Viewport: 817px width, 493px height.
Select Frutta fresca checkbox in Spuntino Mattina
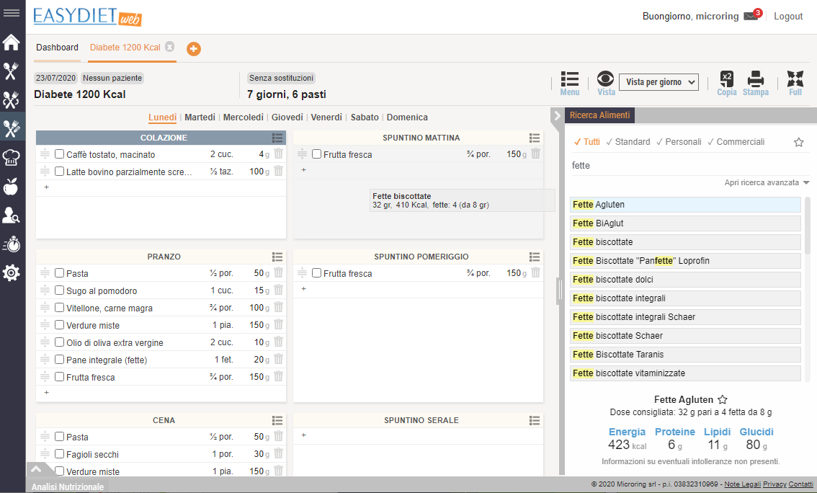(317, 155)
